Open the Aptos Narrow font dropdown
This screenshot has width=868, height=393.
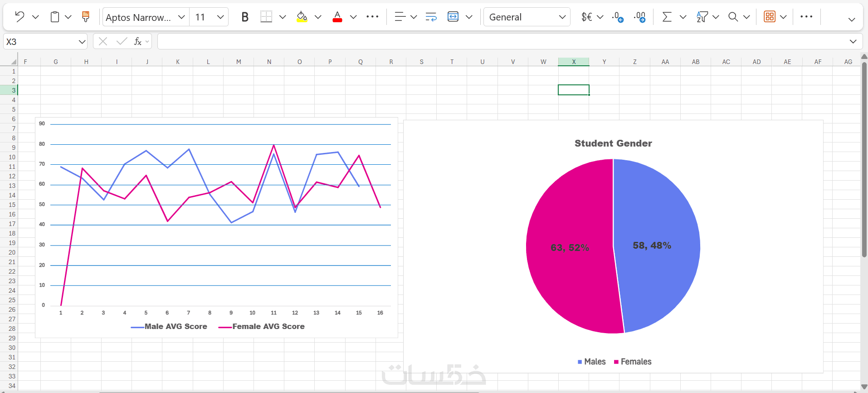click(181, 17)
